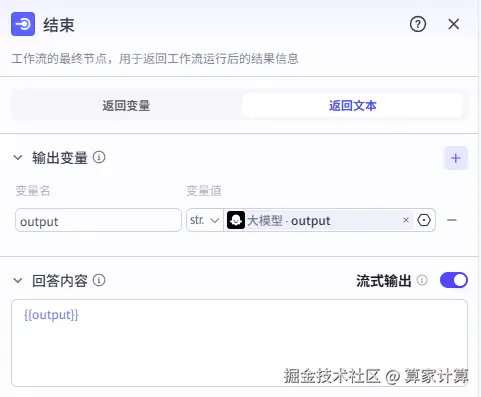Image resolution: width=481 pixels, height=397 pixels.
Task: Close the 结束 panel
Action: tap(454, 24)
